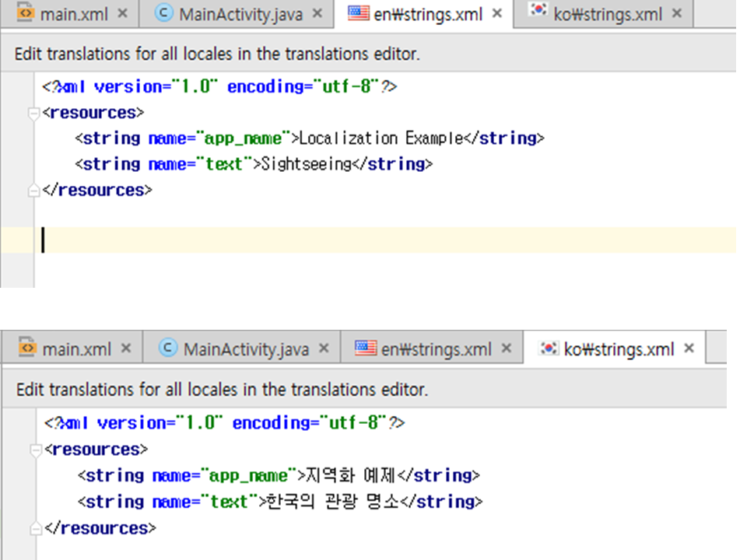
Task: Click the Sightseeing string value text
Action: click(306, 164)
